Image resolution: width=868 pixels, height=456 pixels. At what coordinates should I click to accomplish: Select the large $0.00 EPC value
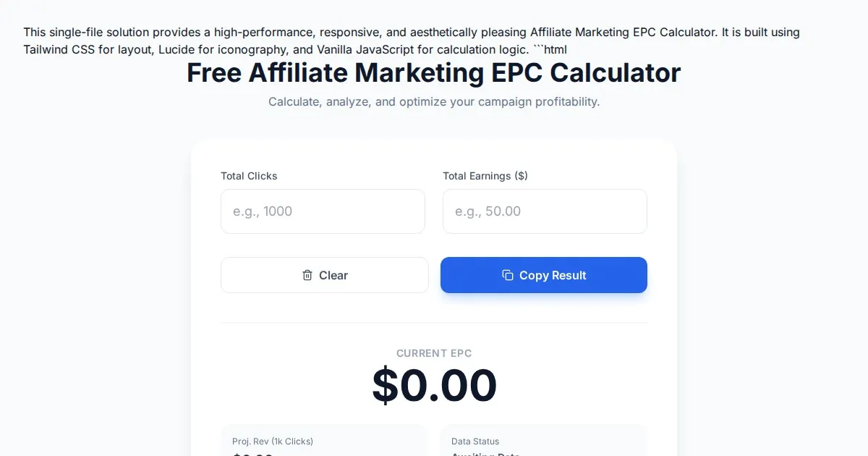click(434, 385)
